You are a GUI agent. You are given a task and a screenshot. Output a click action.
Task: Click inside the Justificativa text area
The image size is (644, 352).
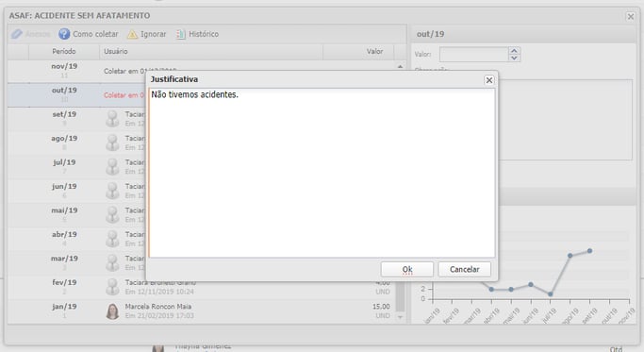click(322, 173)
